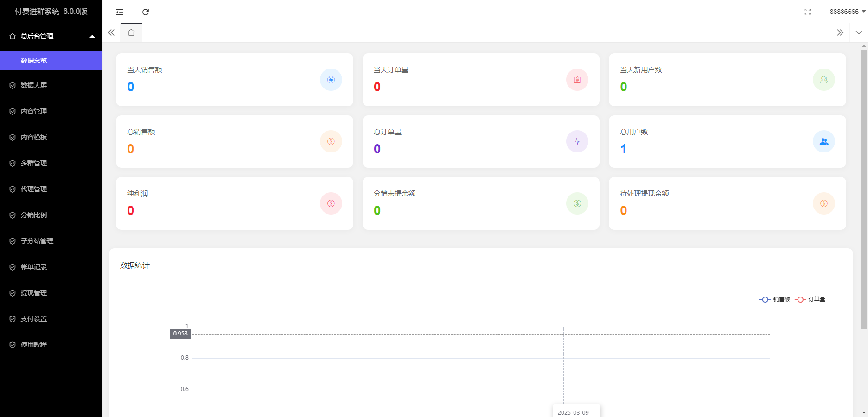This screenshot has height=417, width=868.
Task: Click the refresh page icon
Action: (146, 12)
